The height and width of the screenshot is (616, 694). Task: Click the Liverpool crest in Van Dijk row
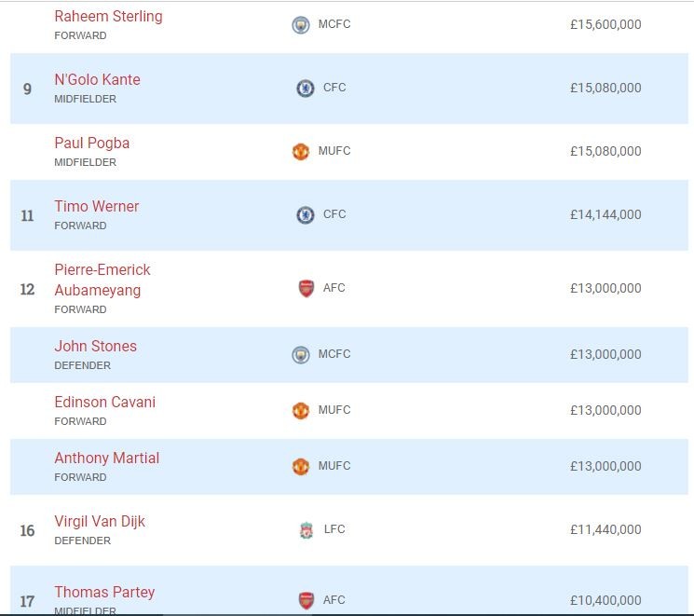pyautogui.click(x=306, y=530)
